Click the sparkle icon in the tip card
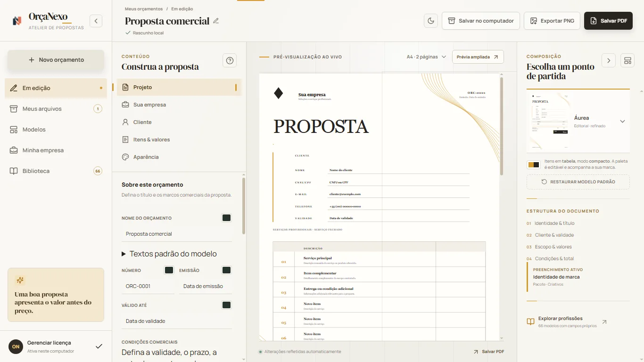The height and width of the screenshot is (362, 644). [x=20, y=280]
